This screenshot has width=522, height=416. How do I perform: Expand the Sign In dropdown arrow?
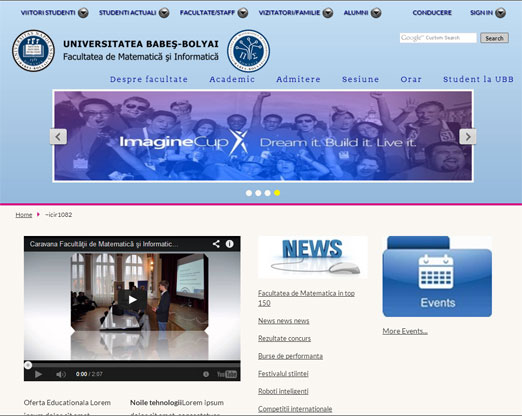[501, 13]
